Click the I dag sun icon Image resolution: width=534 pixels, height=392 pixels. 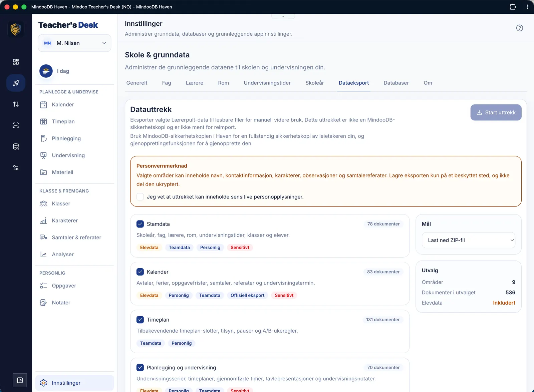(x=46, y=71)
